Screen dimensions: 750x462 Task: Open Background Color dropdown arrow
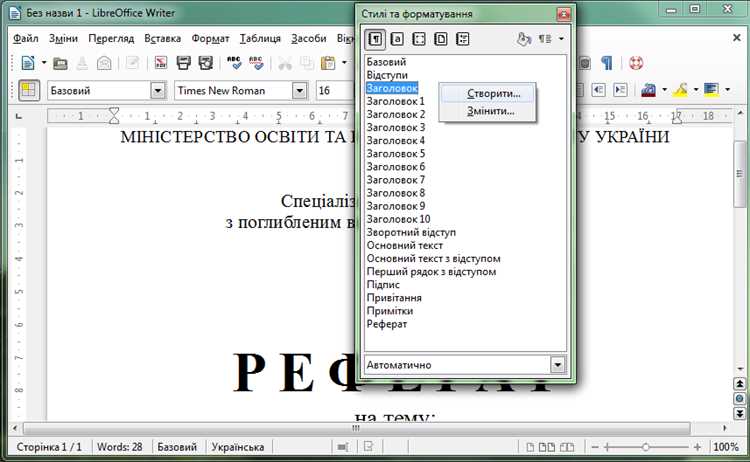coord(728,89)
